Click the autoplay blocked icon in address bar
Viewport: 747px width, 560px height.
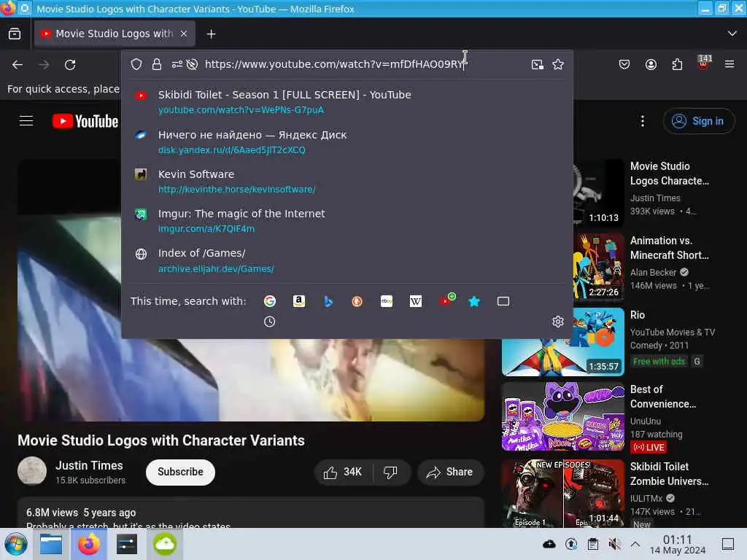pos(192,64)
